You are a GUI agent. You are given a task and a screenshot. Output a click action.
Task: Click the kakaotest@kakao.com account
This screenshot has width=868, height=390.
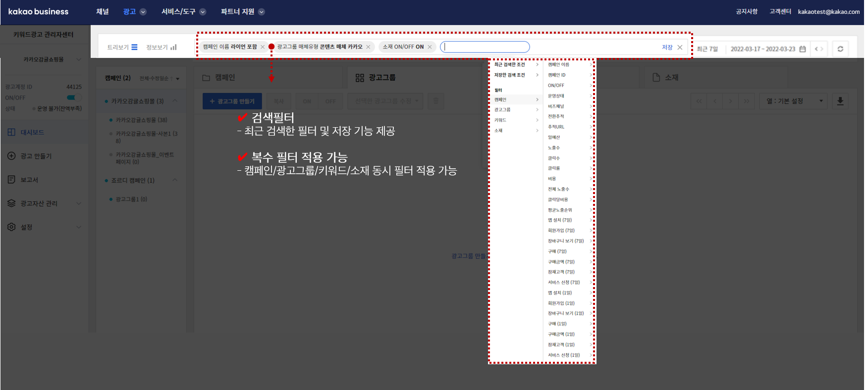click(829, 11)
